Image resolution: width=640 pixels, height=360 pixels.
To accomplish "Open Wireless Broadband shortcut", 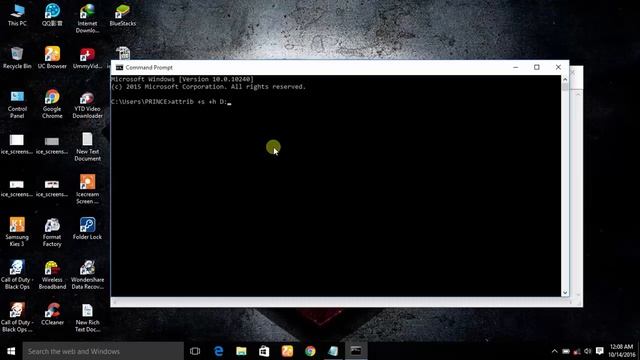I will tap(52, 275).
